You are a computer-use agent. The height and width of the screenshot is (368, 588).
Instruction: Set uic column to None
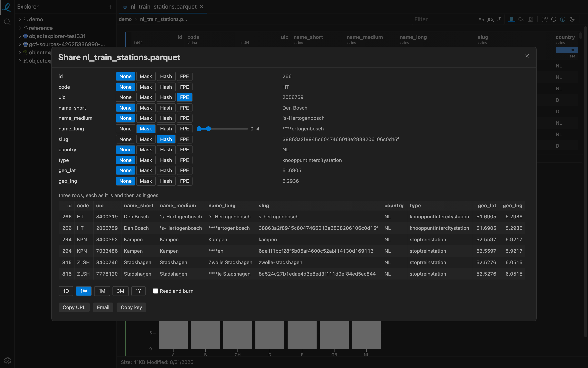pyautogui.click(x=125, y=97)
